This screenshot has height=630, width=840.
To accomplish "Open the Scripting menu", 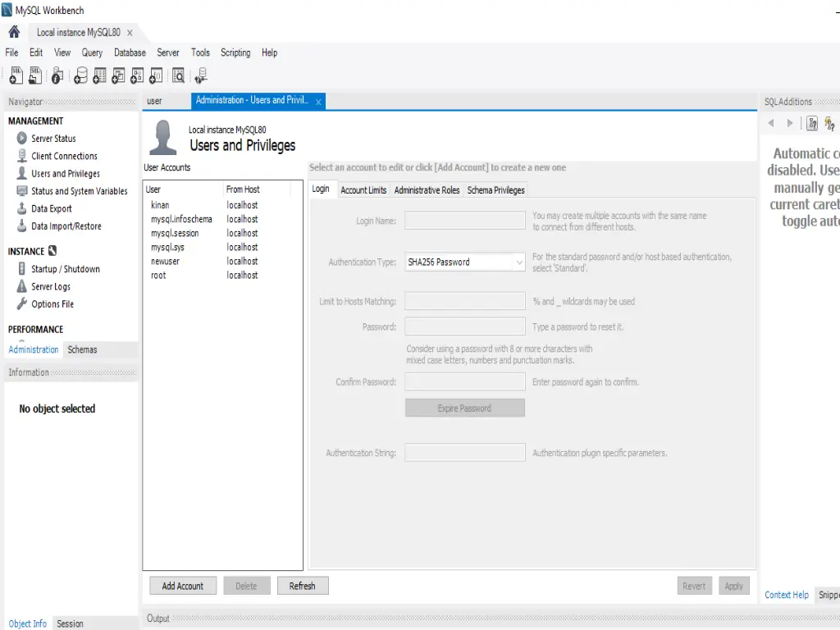I will click(x=235, y=52).
